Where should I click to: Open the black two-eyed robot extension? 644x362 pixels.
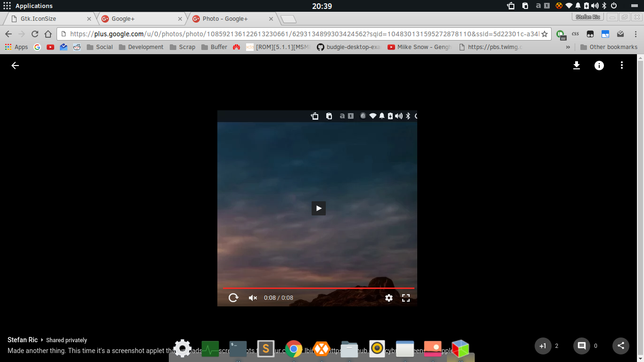[x=590, y=34]
